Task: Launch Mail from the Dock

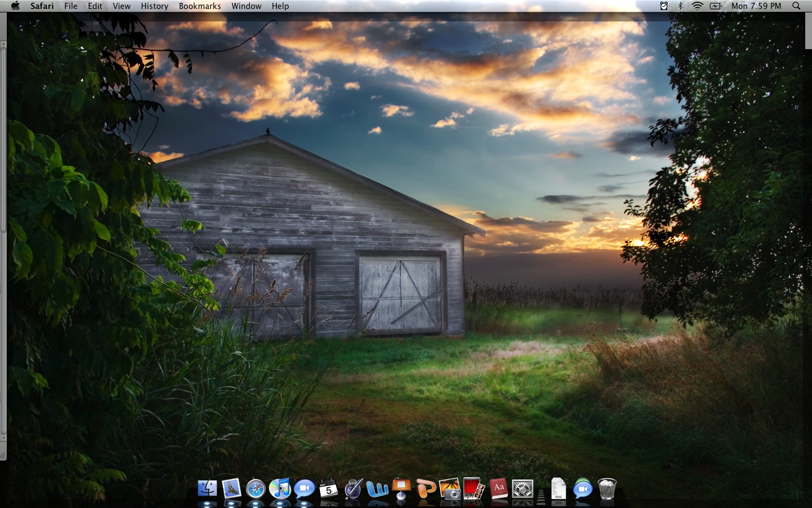Action: click(231, 488)
